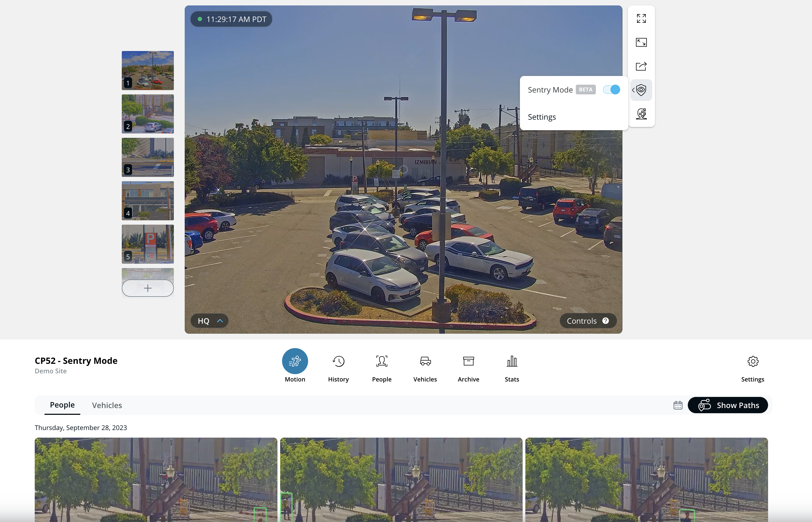This screenshot has width=812, height=522.
Task: Open the Archive box icon
Action: (468, 361)
